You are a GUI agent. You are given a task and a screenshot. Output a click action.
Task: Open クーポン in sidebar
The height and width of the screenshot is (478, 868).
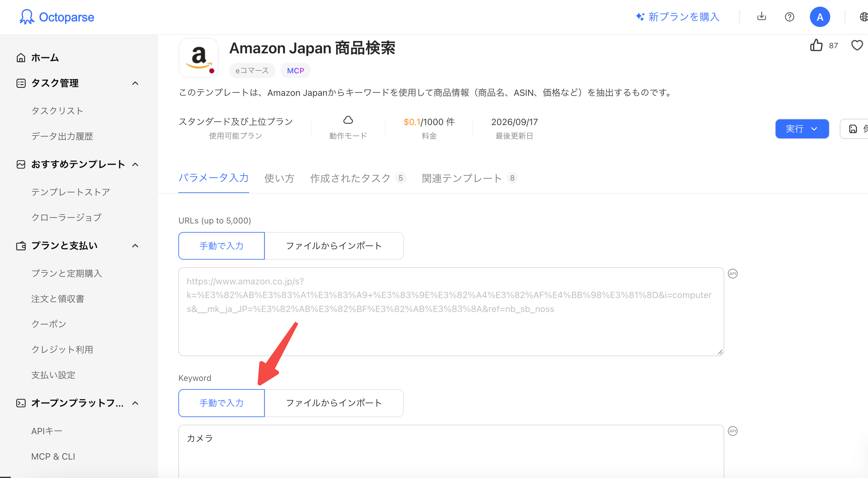click(49, 324)
